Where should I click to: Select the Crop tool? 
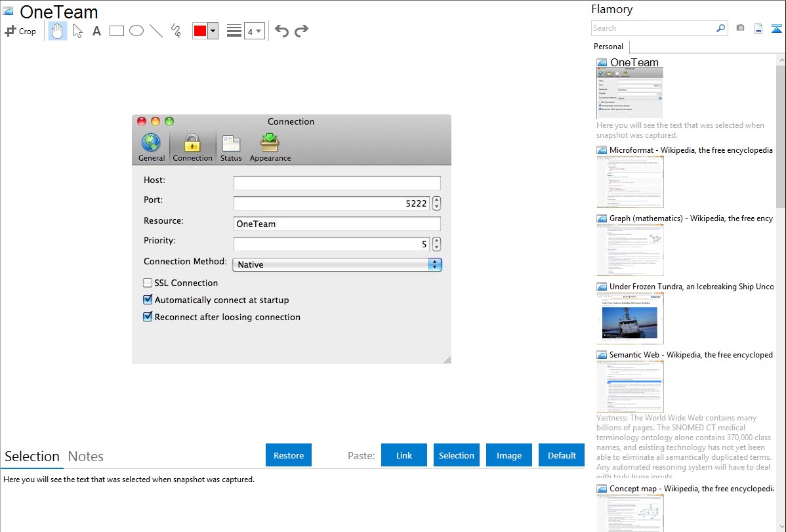(x=20, y=31)
